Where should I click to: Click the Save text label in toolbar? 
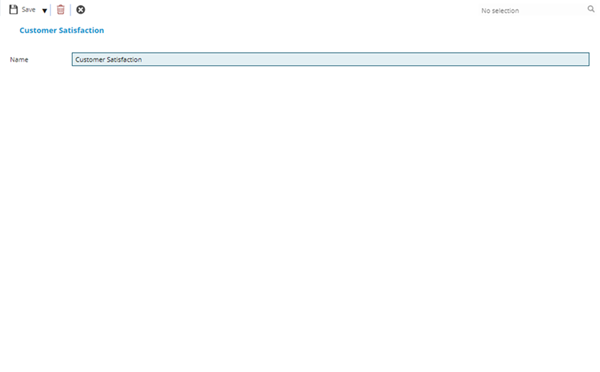(28, 10)
